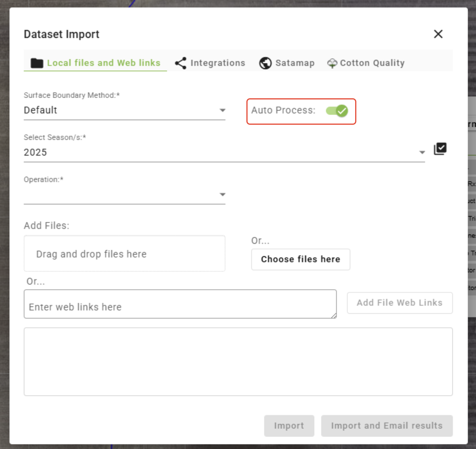
Task: Close the Dataset Import dialog
Action: pyautogui.click(x=438, y=34)
